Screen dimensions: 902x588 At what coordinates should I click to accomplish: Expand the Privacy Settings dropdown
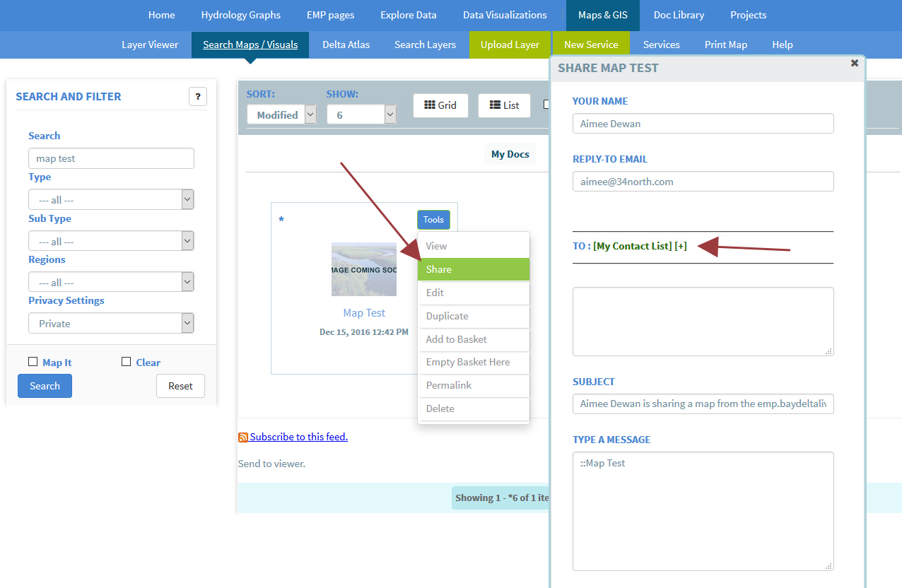[111, 324]
